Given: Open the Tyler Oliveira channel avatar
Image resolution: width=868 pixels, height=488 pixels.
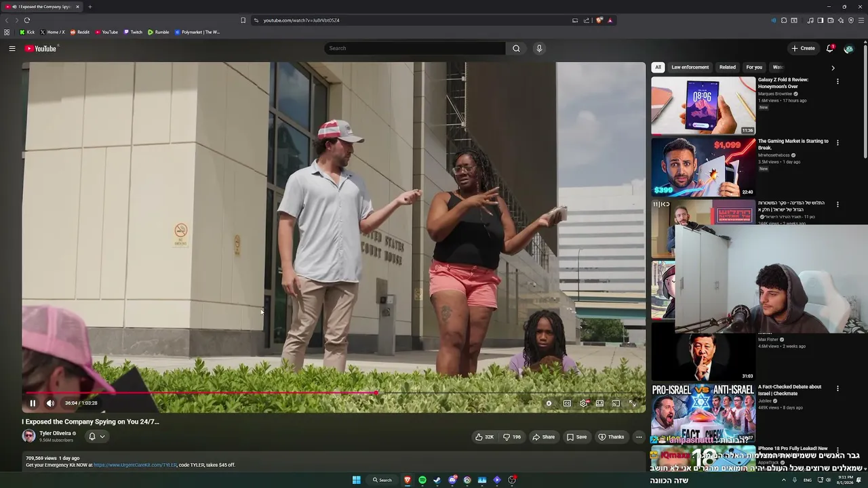Looking at the screenshot, I should click(28, 436).
